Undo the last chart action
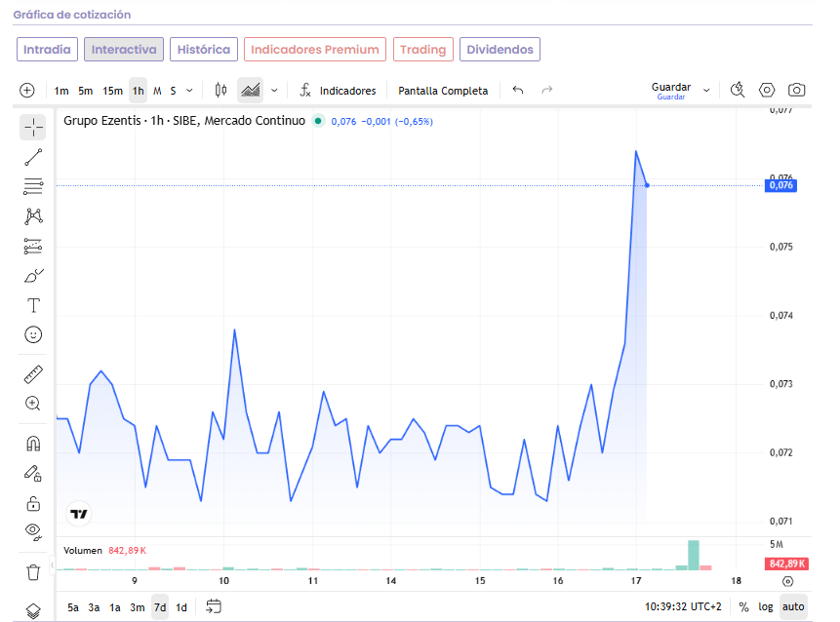Viewport: 840px width, 622px height. point(517,91)
